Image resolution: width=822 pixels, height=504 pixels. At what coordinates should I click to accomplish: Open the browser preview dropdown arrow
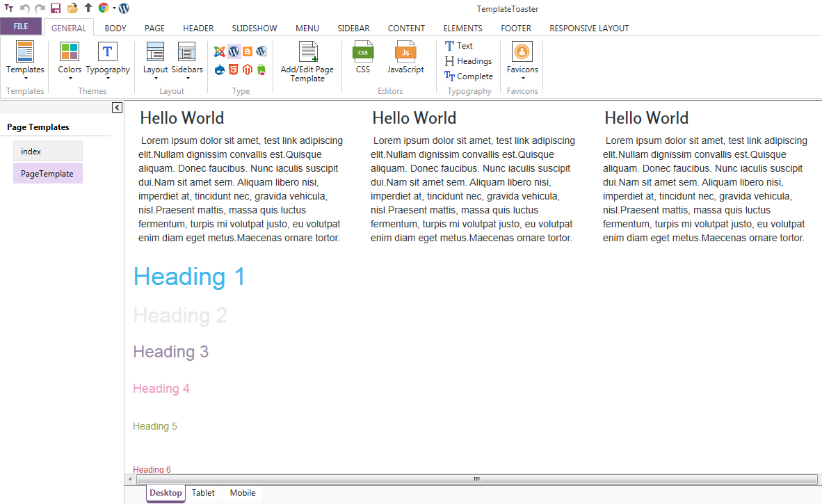114,8
